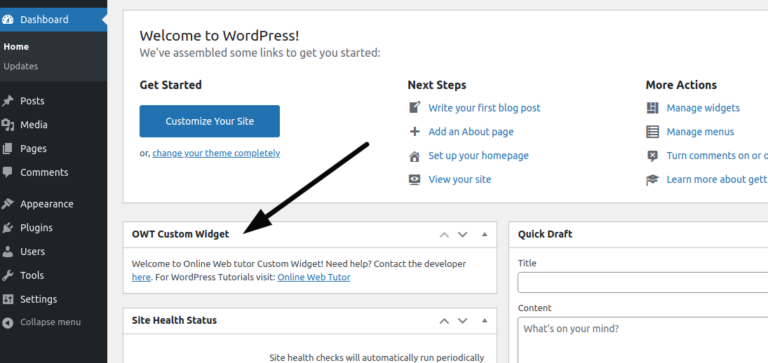Open the Manage menus link

coord(700,132)
